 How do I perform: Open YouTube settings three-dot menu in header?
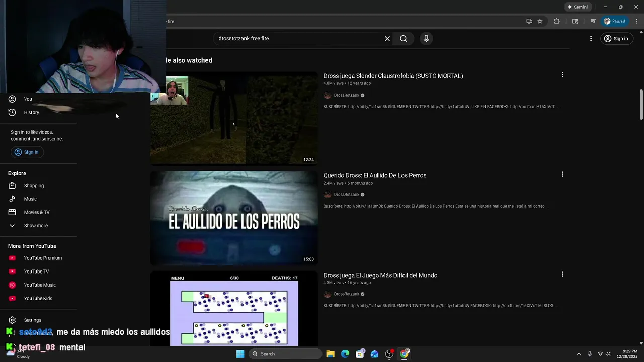pos(591,39)
